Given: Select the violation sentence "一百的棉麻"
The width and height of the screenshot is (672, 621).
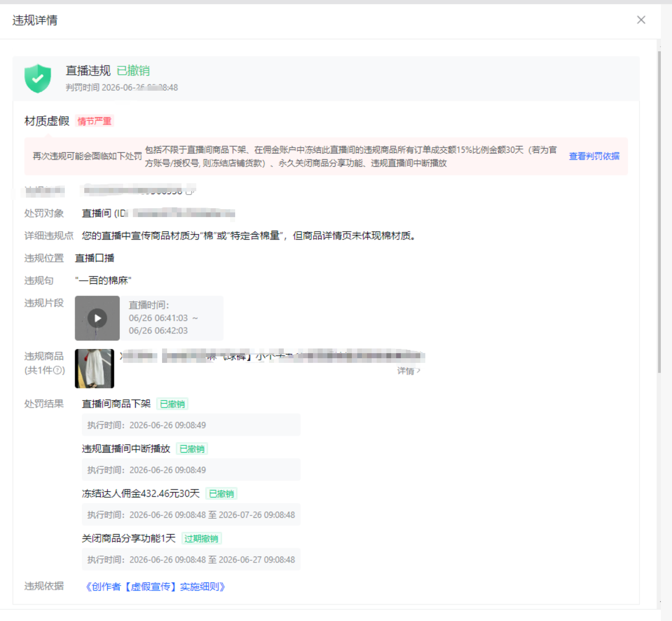Looking at the screenshot, I should [x=103, y=280].
